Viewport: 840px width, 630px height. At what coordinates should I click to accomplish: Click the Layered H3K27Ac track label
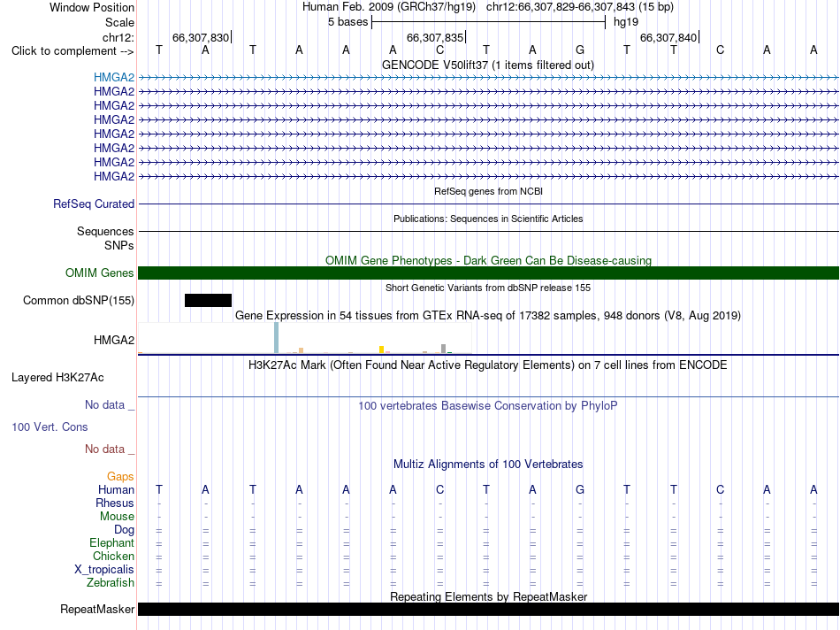click(x=57, y=378)
